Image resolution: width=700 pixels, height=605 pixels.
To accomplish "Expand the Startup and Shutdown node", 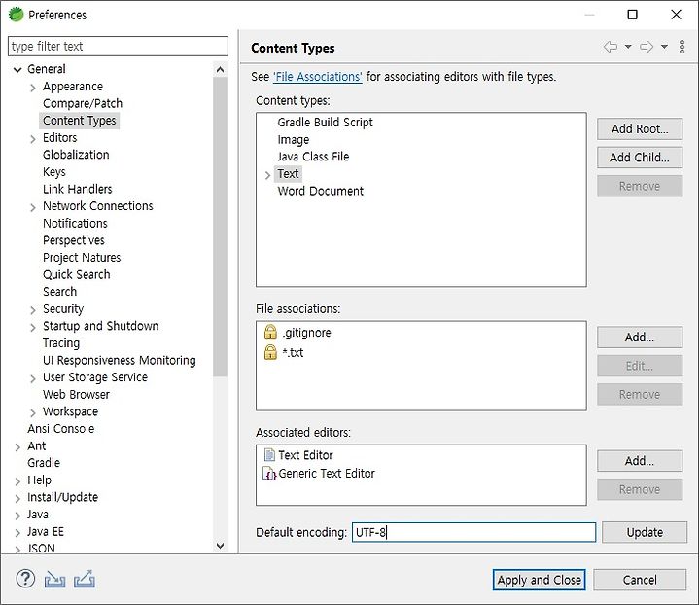I will 33,327.
